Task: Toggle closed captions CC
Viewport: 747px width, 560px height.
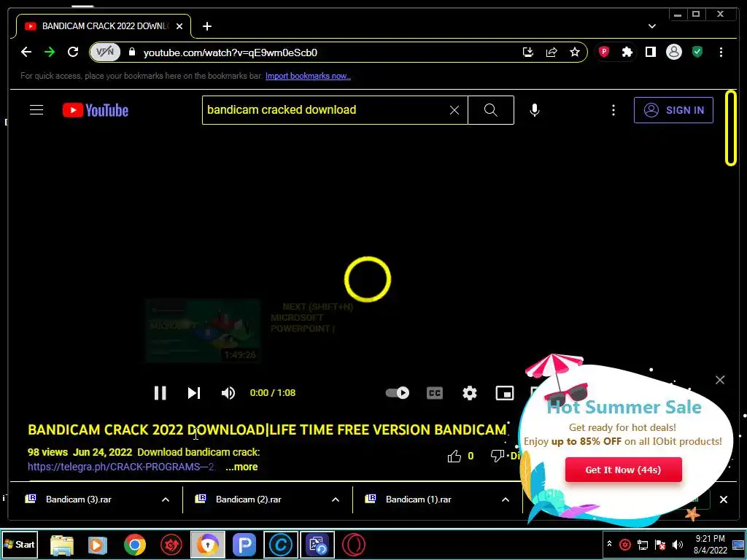Action: [435, 393]
